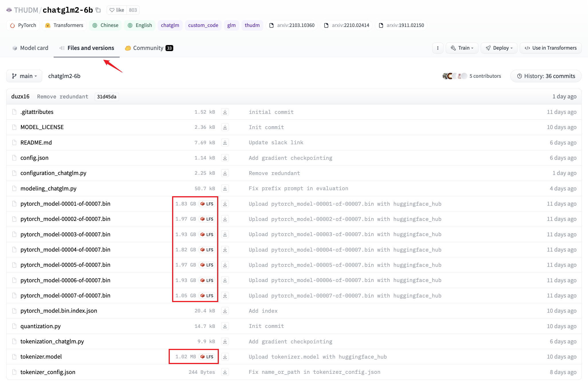Open the Community tab
The image size is (588, 385).
(149, 48)
